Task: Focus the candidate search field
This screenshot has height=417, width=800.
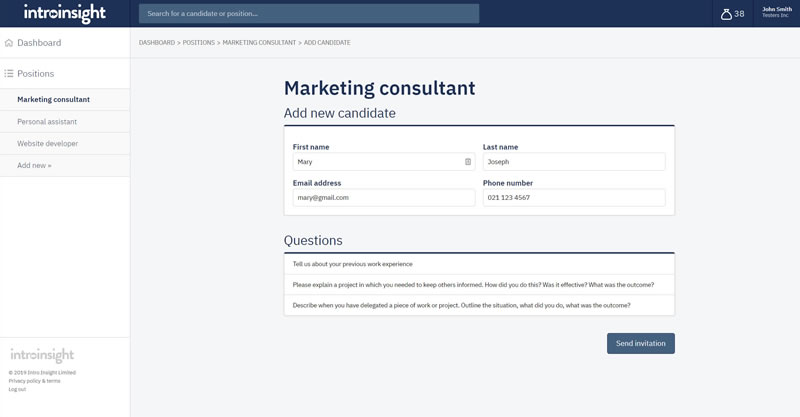Action: 309,14
